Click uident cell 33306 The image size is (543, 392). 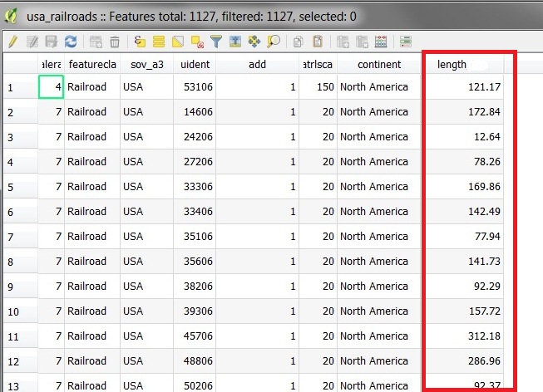pyautogui.click(x=195, y=187)
